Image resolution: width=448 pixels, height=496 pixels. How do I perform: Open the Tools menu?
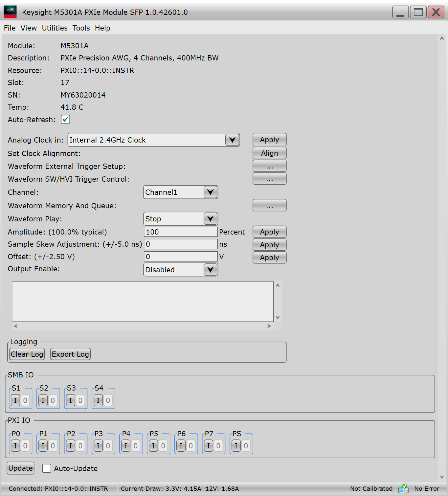pyautogui.click(x=81, y=28)
